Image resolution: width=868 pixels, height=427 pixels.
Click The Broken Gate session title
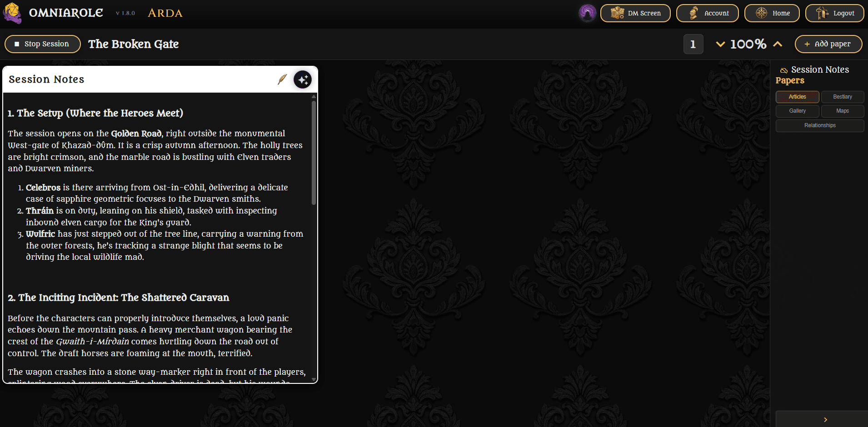(x=133, y=44)
